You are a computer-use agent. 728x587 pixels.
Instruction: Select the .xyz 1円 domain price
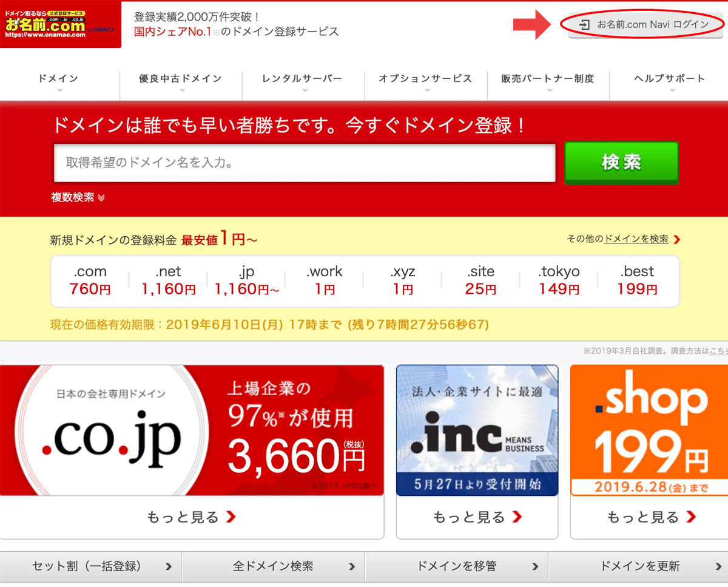pos(403,280)
